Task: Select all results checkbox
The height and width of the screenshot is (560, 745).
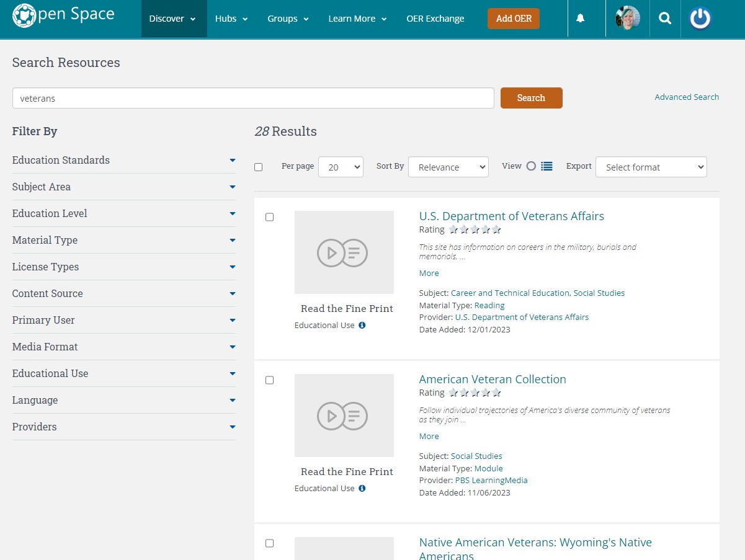Action: (x=259, y=167)
